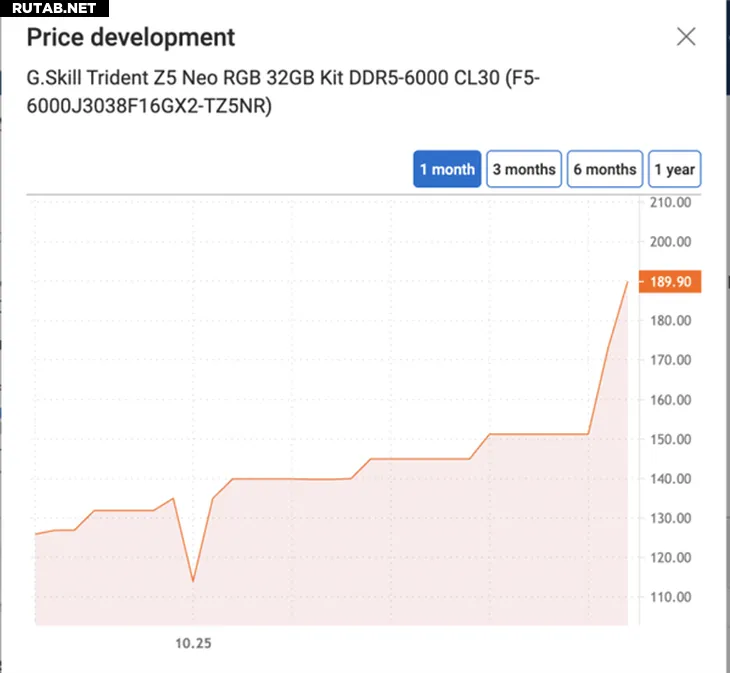Switch to the 3 months view
This screenshot has width=730, height=673.
click(524, 169)
